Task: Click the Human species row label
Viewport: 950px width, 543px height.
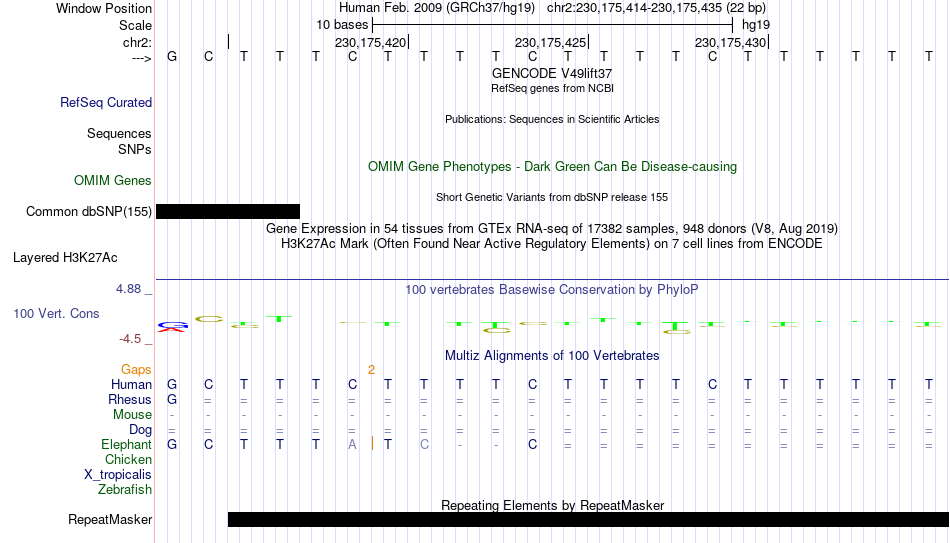Action: [131, 385]
